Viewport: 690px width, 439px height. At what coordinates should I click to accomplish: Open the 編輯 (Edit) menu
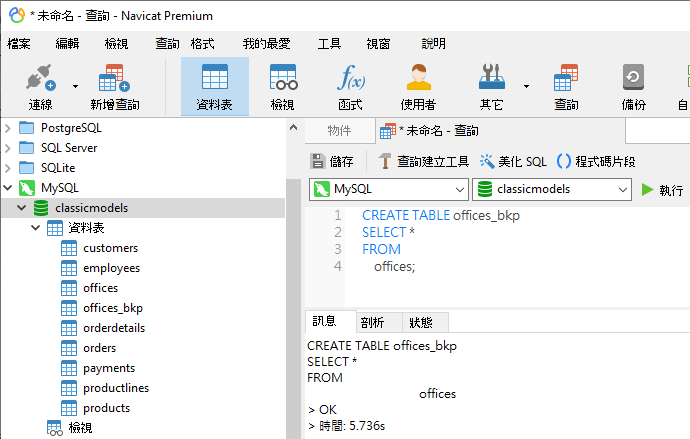67,44
